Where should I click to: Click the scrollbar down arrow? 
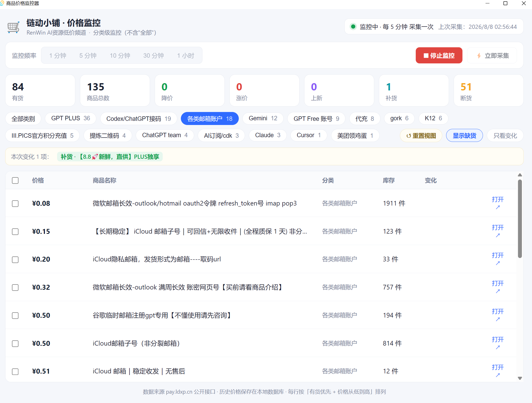coord(520,378)
